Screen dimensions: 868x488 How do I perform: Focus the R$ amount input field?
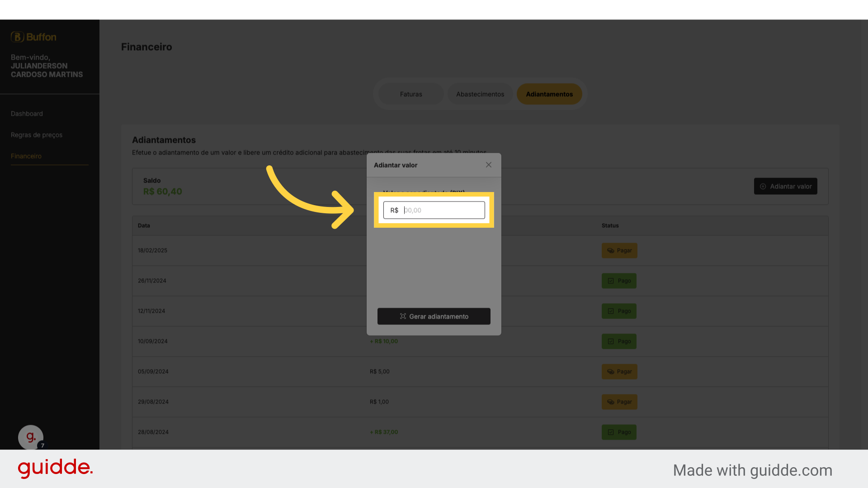tap(434, 210)
